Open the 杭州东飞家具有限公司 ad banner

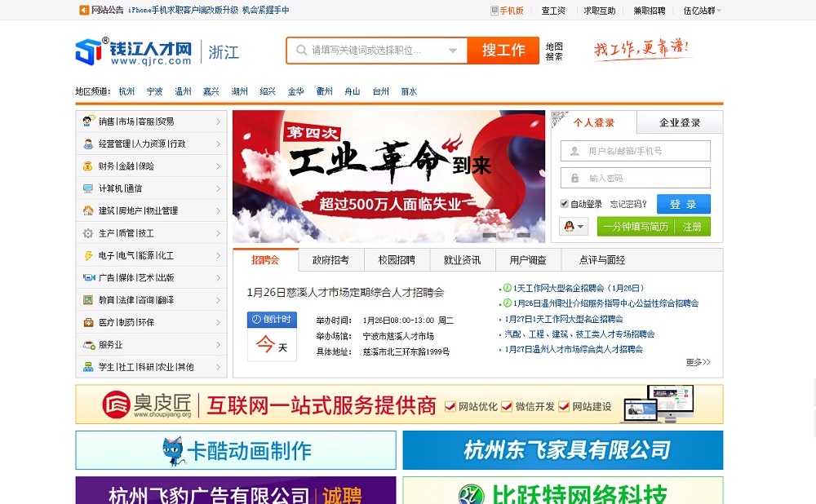click(x=562, y=450)
